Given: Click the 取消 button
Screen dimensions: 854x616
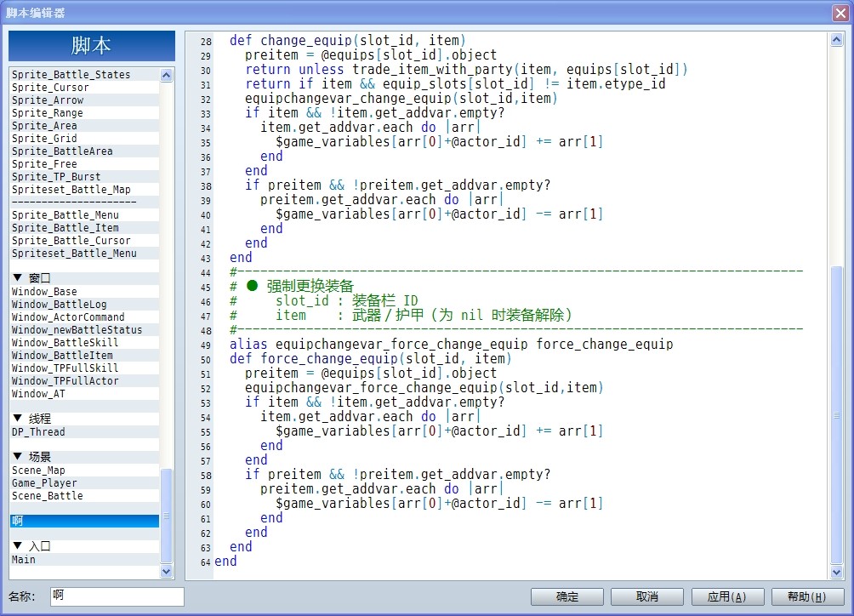Looking at the screenshot, I should click(647, 596).
